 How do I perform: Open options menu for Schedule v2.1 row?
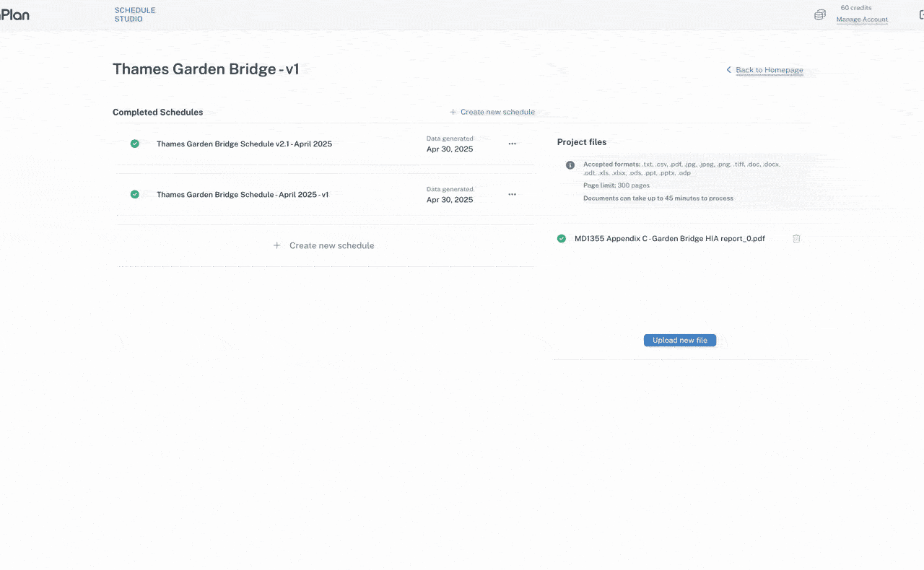coord(512,144)
